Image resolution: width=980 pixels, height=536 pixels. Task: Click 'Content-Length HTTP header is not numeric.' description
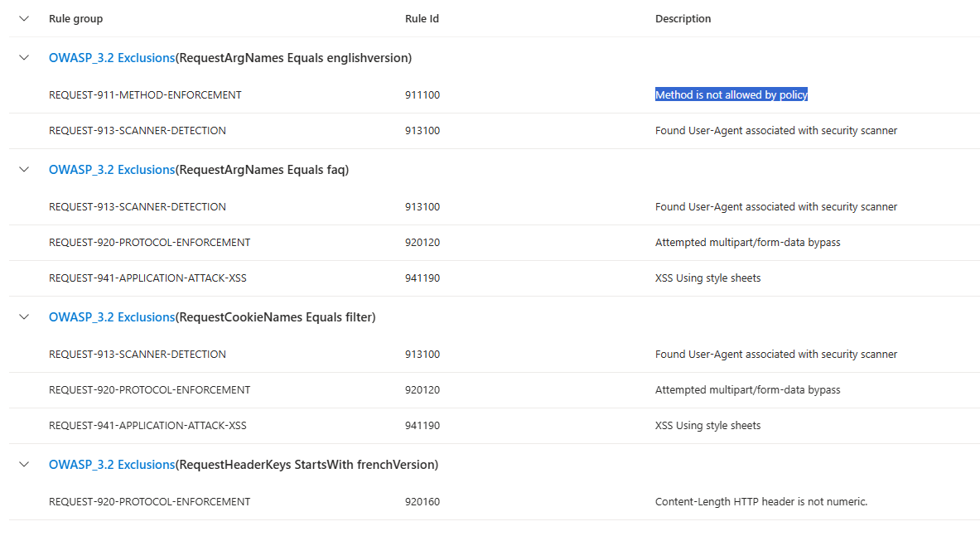pyautogui.click(x=760, y=502)
